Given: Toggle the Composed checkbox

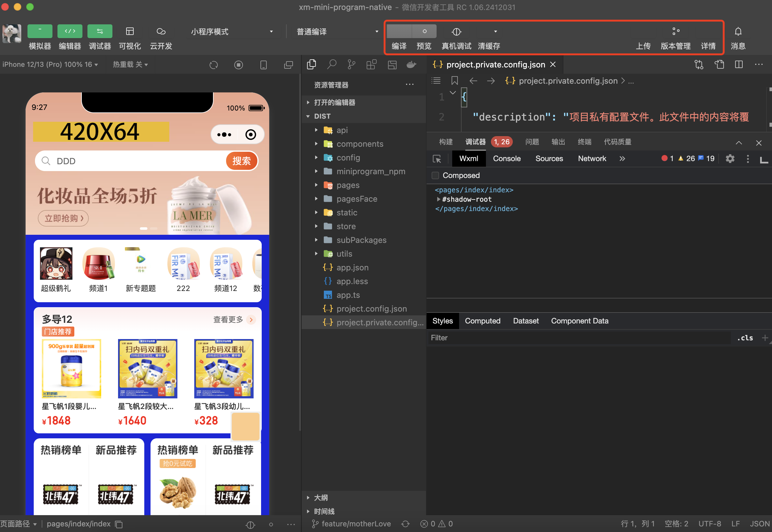Looking at the screenshot, I should pos(435,175).
